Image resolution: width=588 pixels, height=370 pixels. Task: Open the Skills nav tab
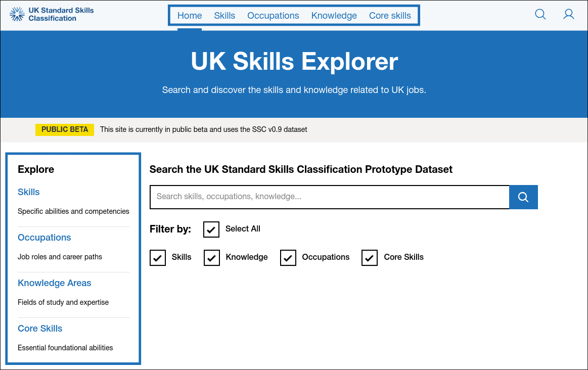pyautogui.click(x=224, y=15)
